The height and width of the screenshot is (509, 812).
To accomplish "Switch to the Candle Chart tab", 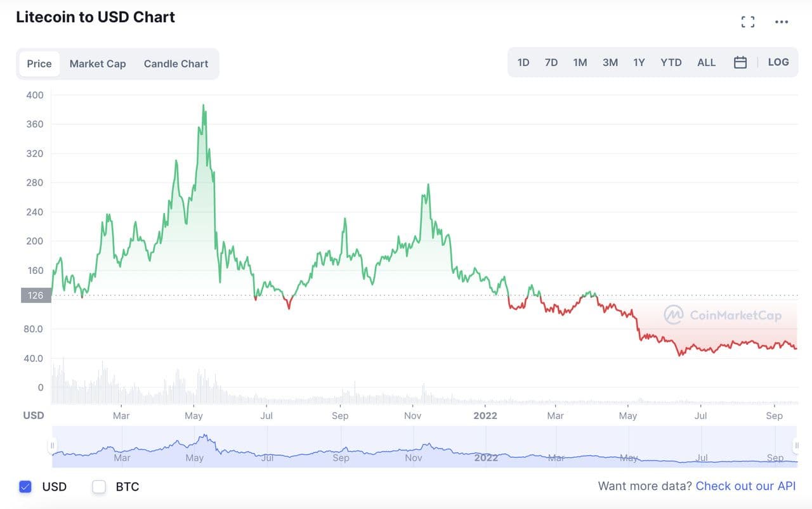I will [x=176, y=63].
